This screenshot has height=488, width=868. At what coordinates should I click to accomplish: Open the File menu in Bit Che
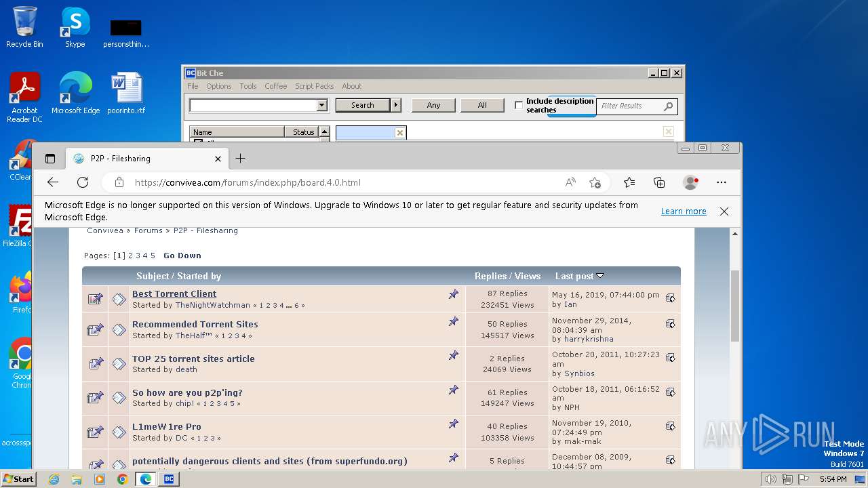(193, 86)
